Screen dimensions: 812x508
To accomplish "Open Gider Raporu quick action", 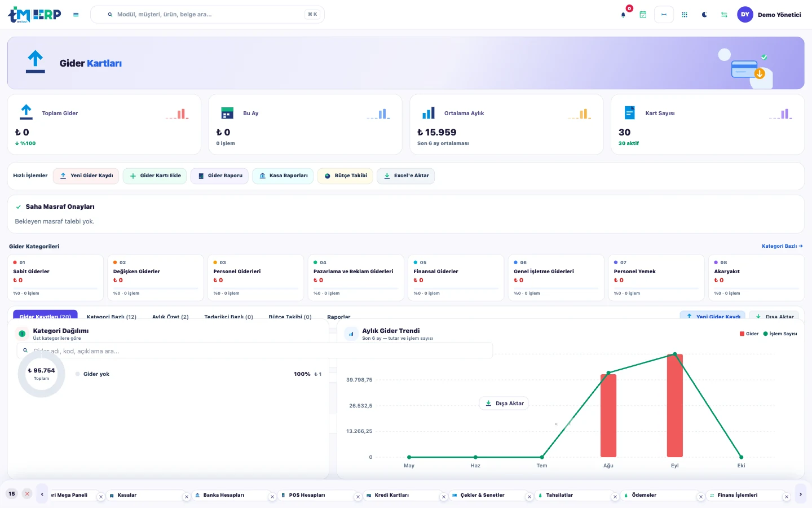I will (219, 176).
